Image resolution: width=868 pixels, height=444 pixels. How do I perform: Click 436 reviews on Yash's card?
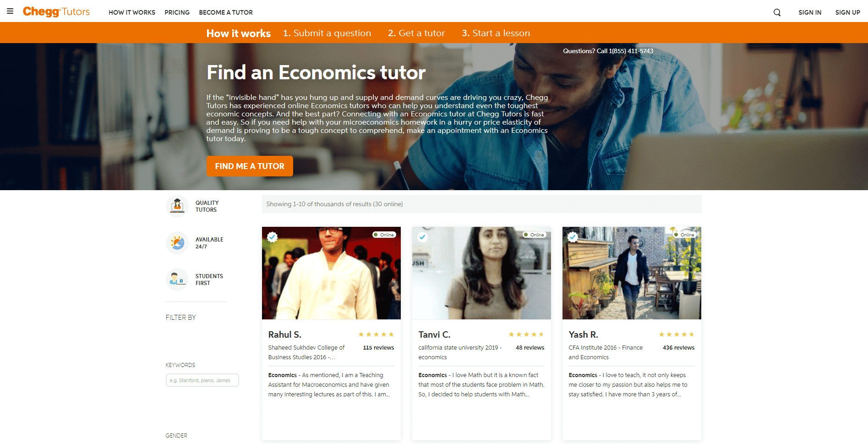678,348
